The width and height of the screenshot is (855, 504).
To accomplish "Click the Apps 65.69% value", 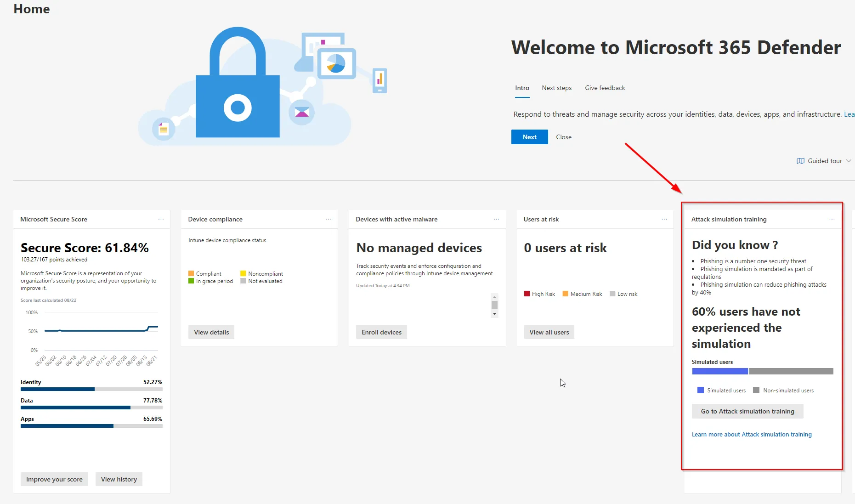I will tap(153, 419).
